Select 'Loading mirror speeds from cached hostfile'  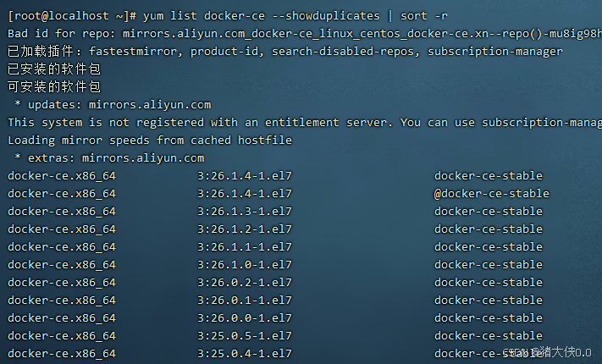[x=150, y=141]
